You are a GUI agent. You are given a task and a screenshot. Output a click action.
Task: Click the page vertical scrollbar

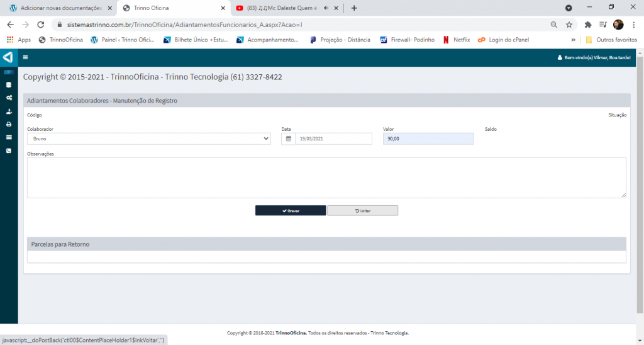pos(640,185)
